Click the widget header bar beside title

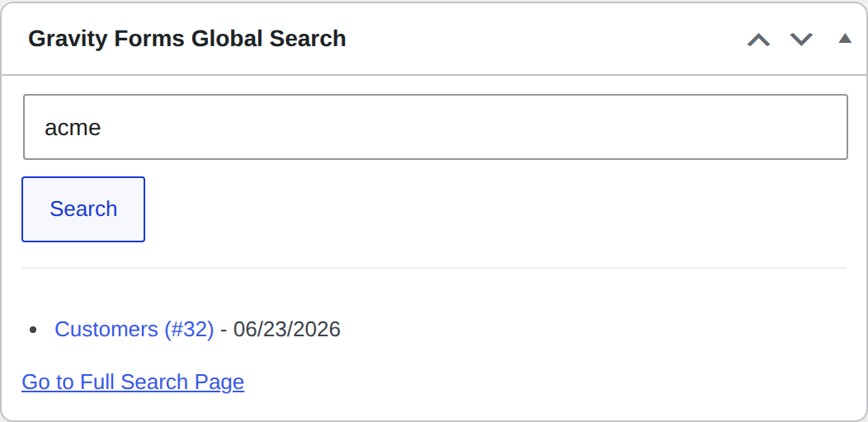click(543, 39)
